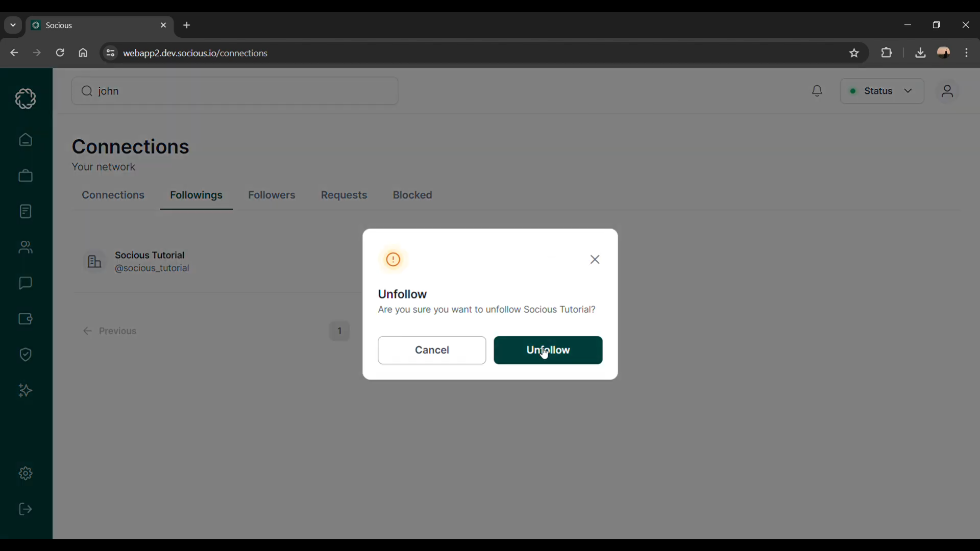The width and height of the screenshot is (980, 551).
Task: Open the browser three-dot menu
Action: pos(967,53)
